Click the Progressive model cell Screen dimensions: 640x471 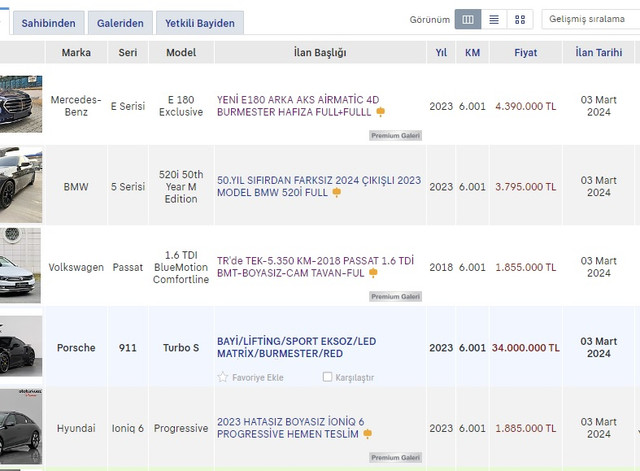(x=181, y=428)
